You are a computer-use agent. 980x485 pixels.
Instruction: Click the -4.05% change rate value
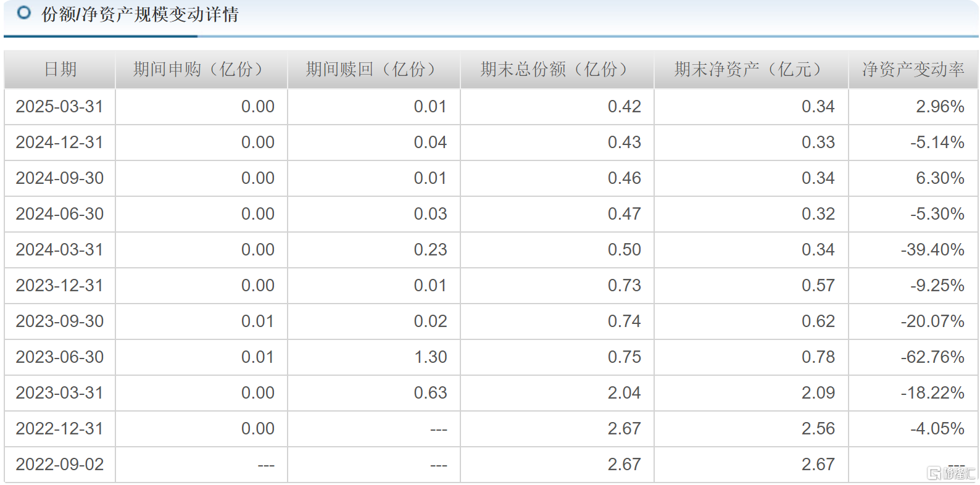(937, 429)
